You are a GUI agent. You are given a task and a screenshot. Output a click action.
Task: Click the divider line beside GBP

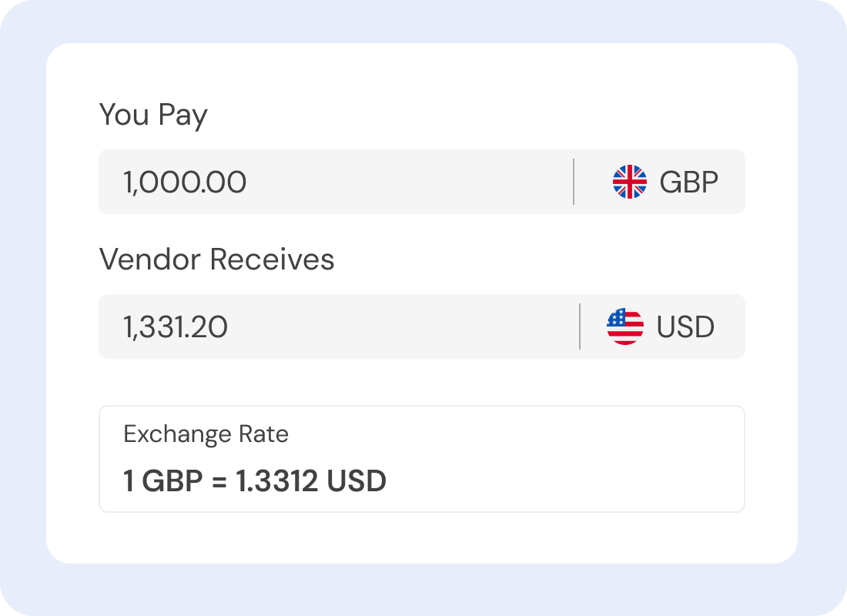(x=574, y=182)
